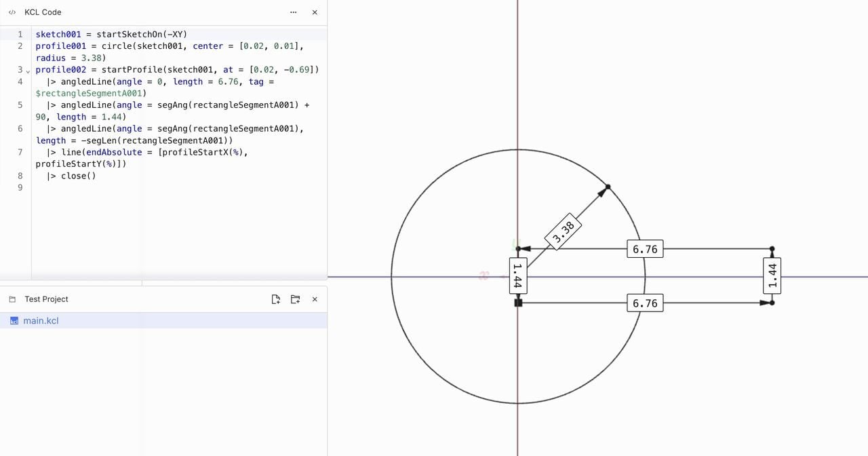Click the right 1.44 dimension label

click(772, 276)
